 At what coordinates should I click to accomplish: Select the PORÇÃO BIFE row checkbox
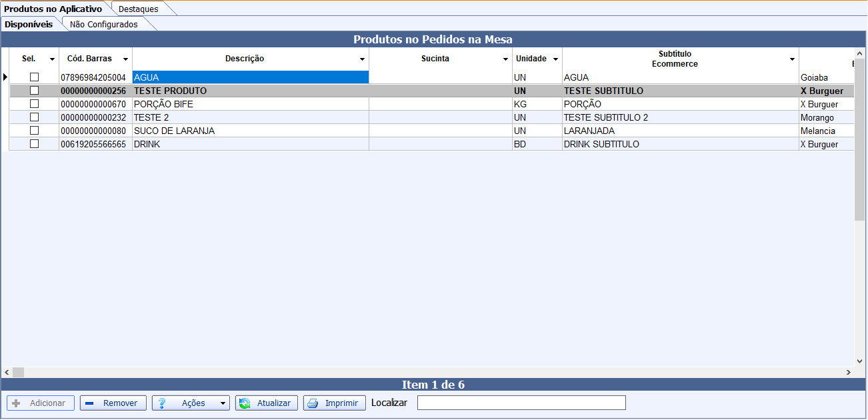[x=34, y=104]
